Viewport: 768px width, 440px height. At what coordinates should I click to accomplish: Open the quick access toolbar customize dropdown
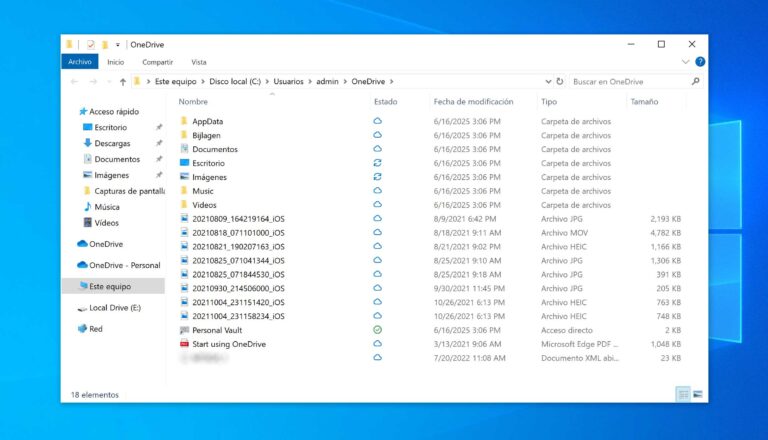[x=118, y=45]
